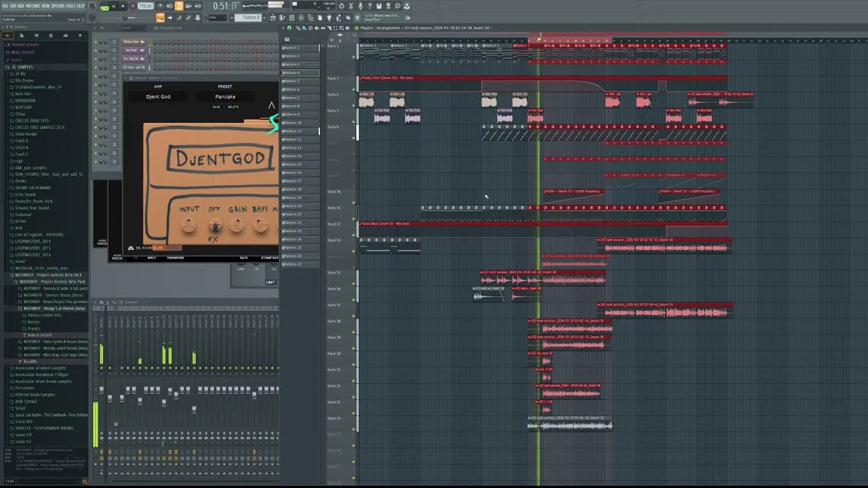Screen dimensions: 868x488
Task: Toggle the highlighted 3-2-1 countdown before recording
Action: click(179, 6)
